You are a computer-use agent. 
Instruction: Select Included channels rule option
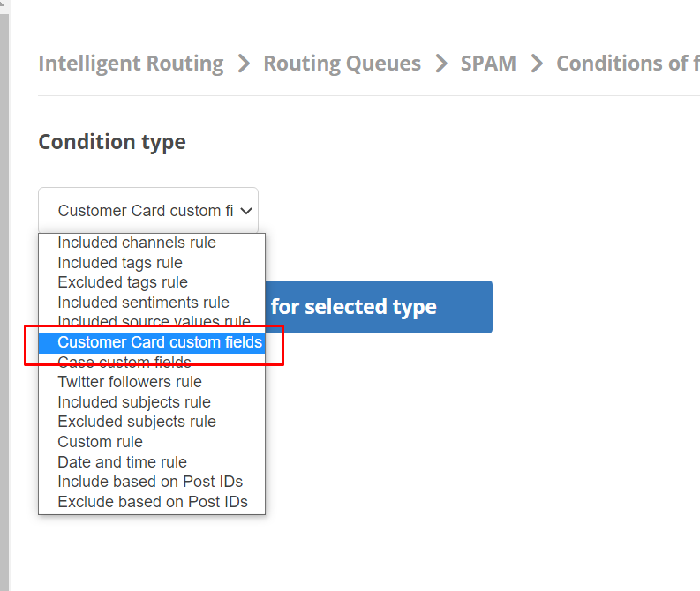[x=152, y=243]
